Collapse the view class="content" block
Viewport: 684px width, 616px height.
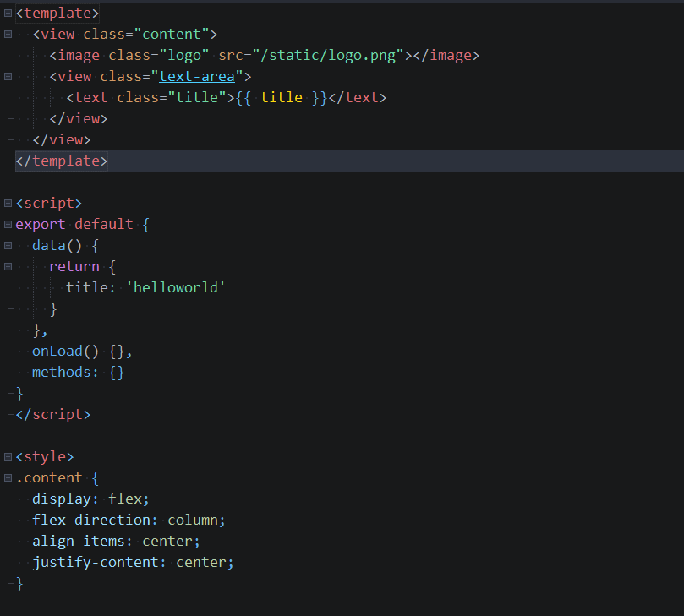[8, 34]
